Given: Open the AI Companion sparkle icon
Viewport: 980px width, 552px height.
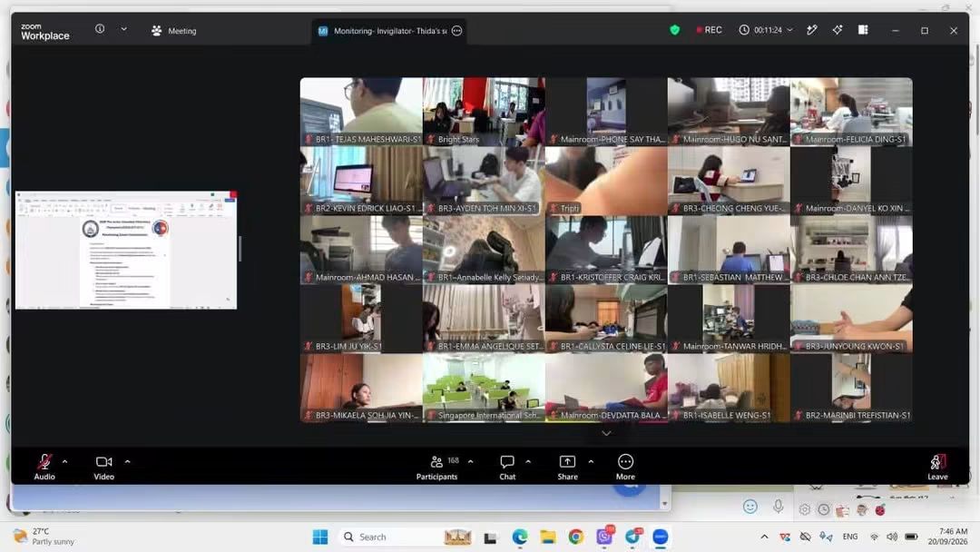Looking at the screenshot, I should pos(838,30).
